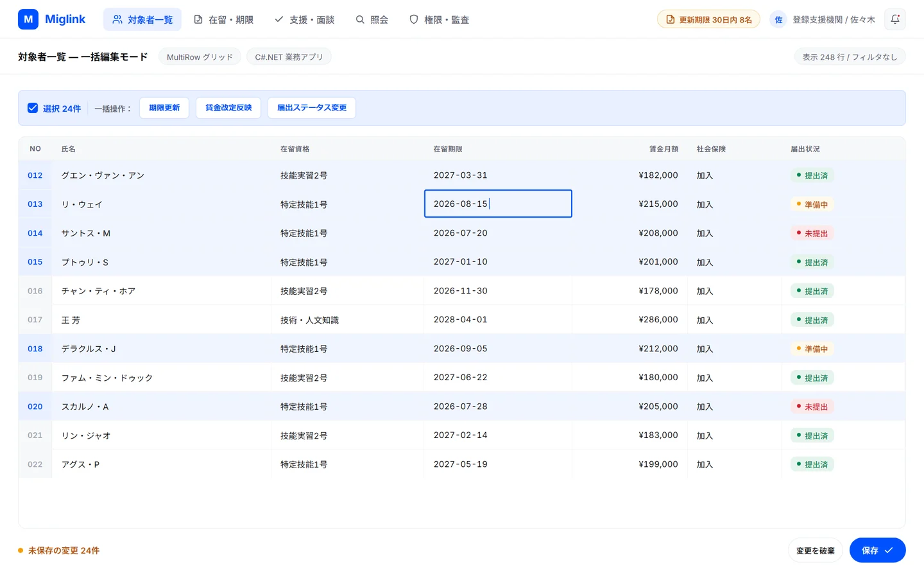The width and height of the screenshot is (924, 578).
Task: Click the MultiRow グリッド chip
Action: pos(200,57)
